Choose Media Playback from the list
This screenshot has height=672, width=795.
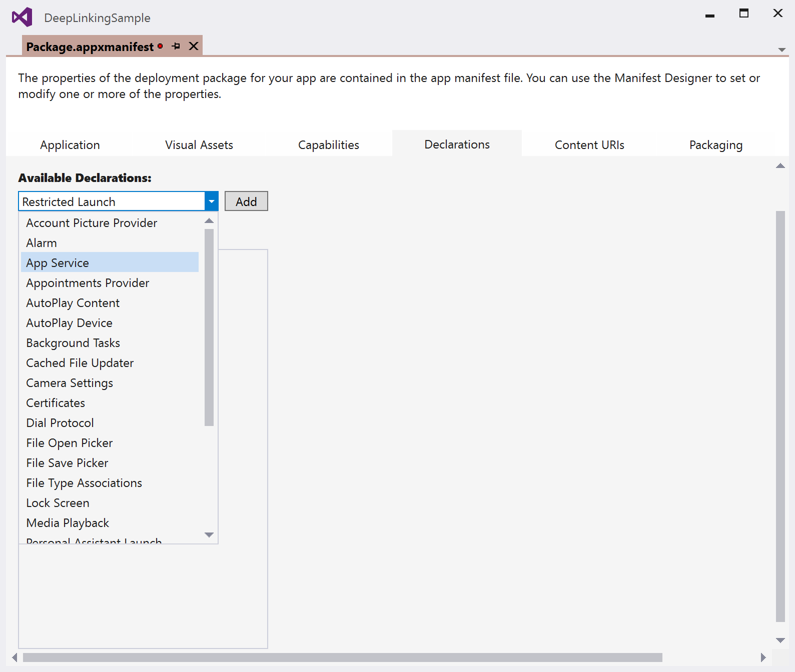(x=110, y=523)
